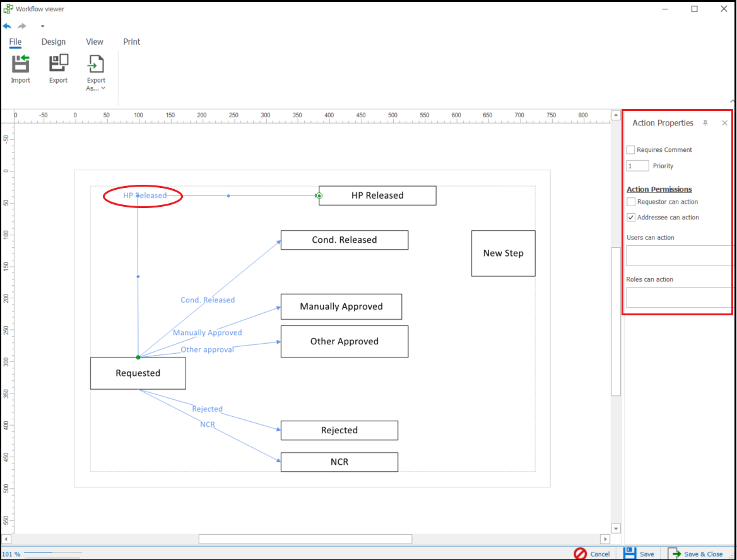Click the Other approval action label
The height and width of the screenshot is (560, 737).
tap(207, 349)
